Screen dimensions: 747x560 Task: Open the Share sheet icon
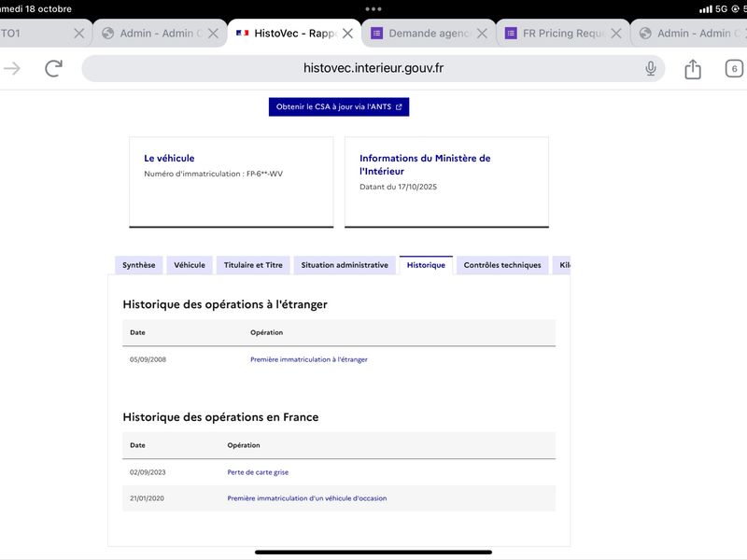[x=692, y=69]
